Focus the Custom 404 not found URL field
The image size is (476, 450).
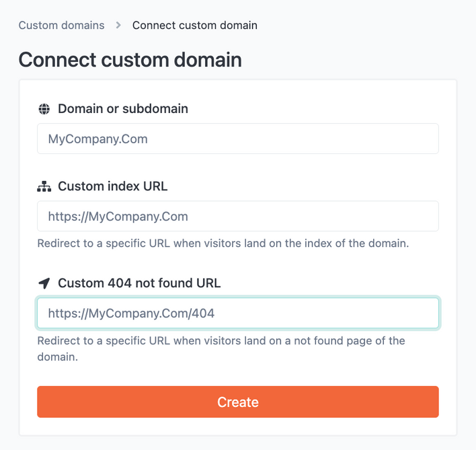pyautogui.click(x=238, y=313)
